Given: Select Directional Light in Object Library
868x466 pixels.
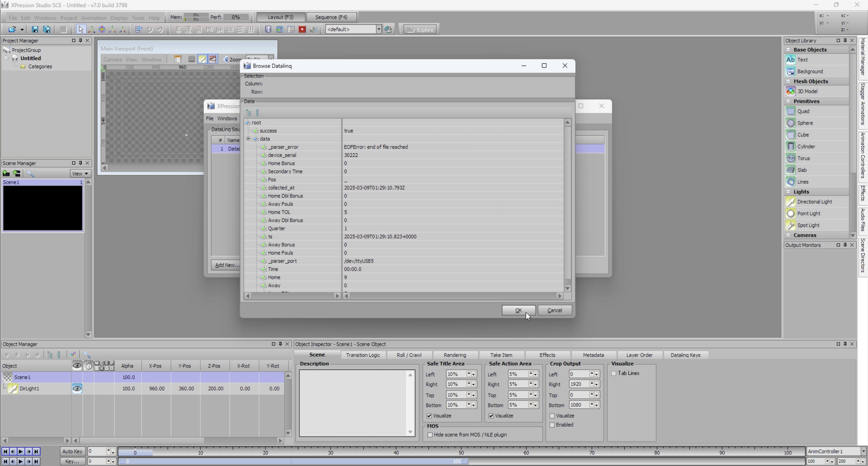Looking at the screenshot, I should pyautogui.click(x=816, y=202).
